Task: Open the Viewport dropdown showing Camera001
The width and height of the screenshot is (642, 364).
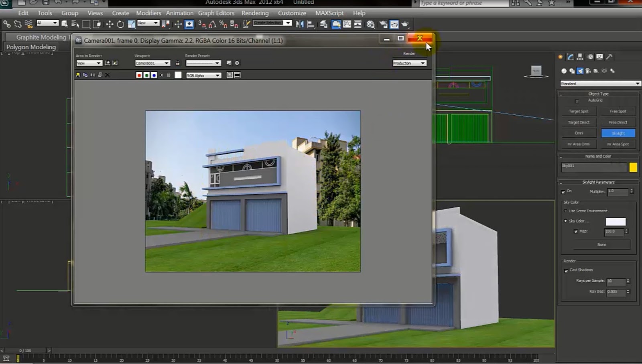Action: pyautogui.click(x=152, y=63)
